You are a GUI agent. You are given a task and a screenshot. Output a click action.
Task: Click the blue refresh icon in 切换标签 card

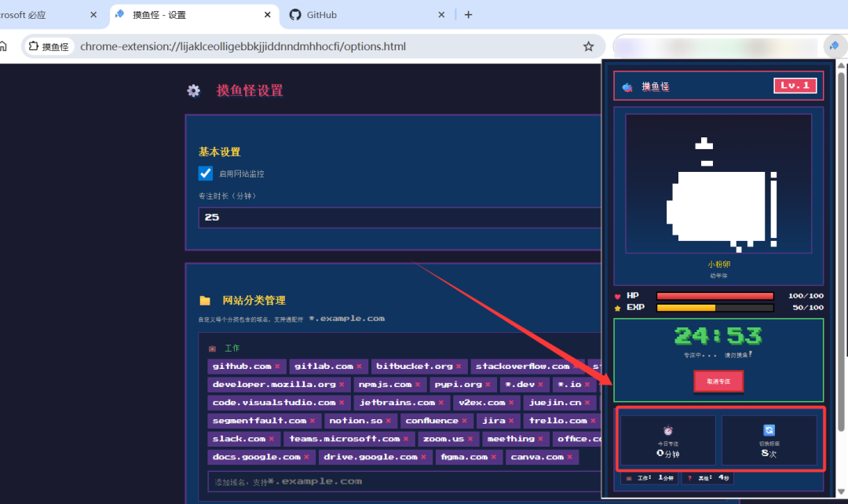tap(769, 430)
